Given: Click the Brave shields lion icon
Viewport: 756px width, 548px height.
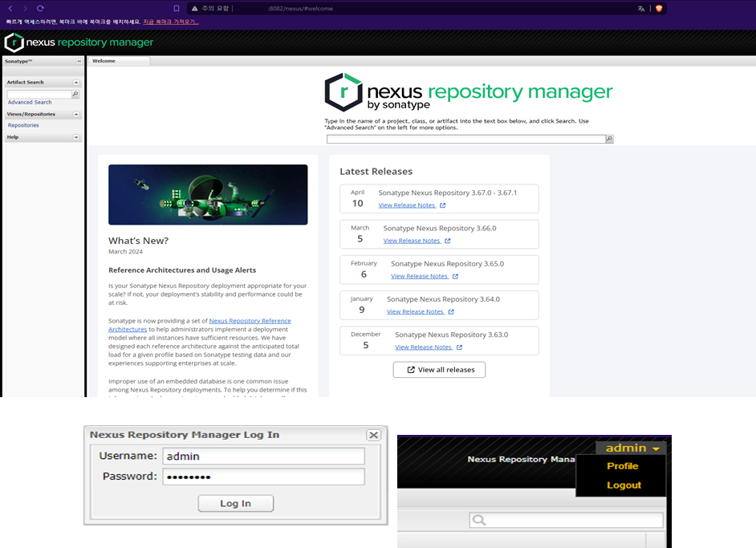Looking at the screenshot, I should [x=659, y=8].
